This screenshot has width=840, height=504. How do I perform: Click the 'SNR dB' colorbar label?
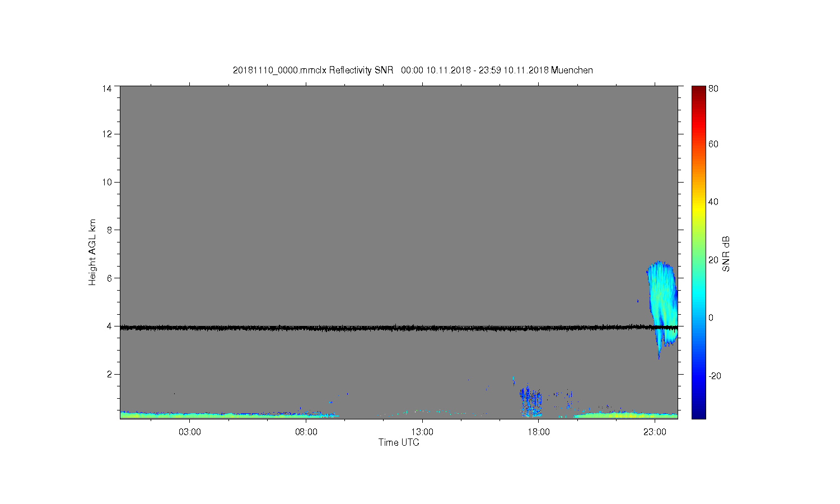coord(726,254)
